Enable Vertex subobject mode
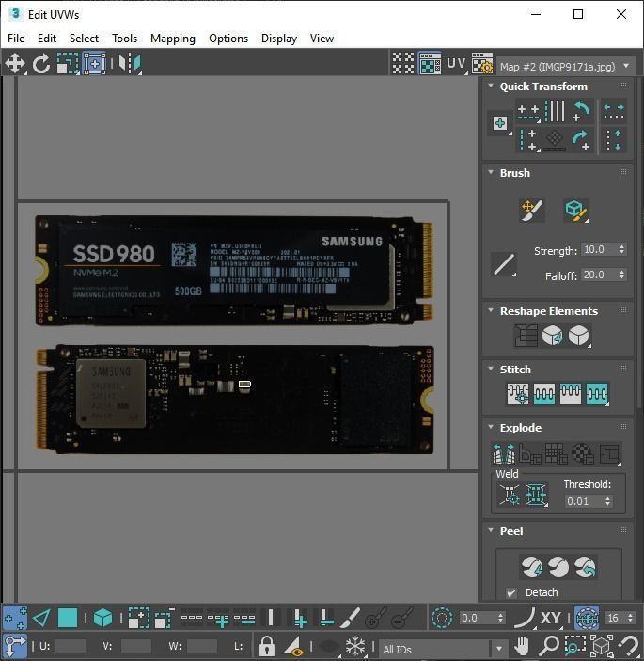Viewport: 644px width, 661px height. coord(15,618)
